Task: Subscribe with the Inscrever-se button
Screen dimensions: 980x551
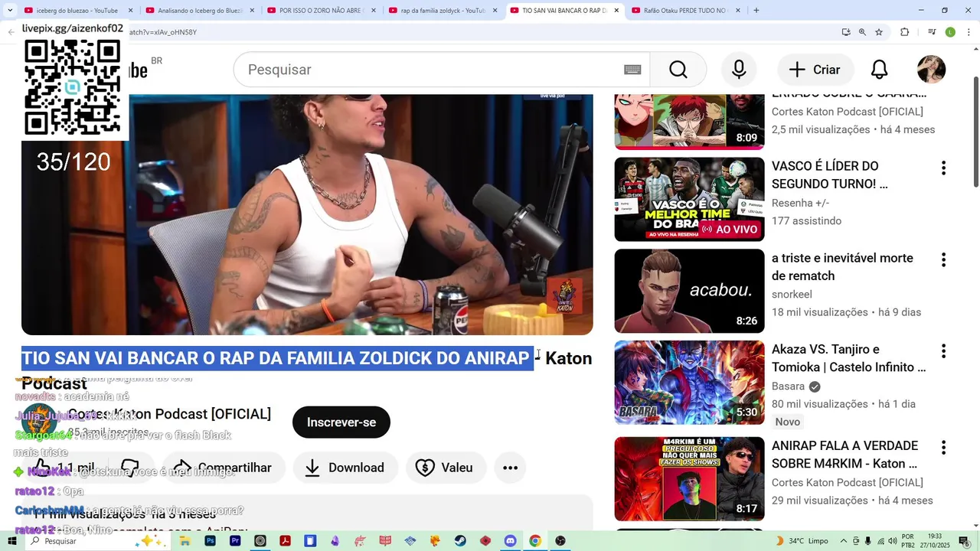Action: point(341,422)
